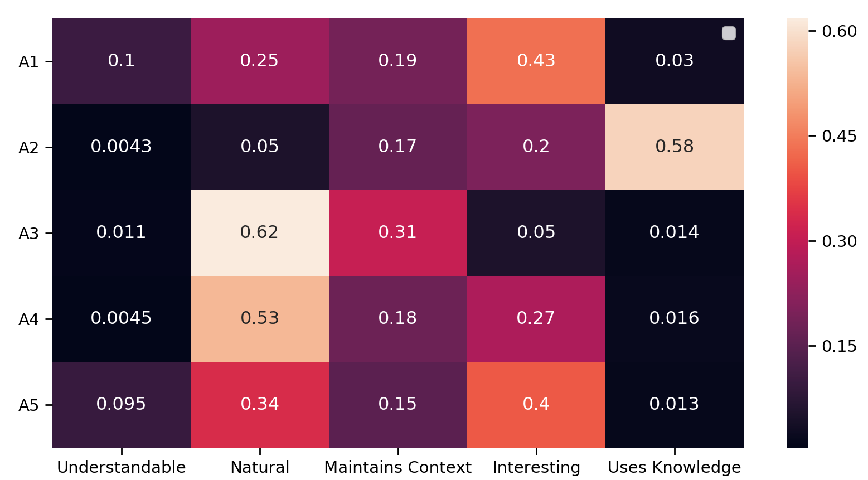Select the A2 Uses Knowledge cell 0.58
The height and width of the screenshot is (480, 868).
point(674,147)
